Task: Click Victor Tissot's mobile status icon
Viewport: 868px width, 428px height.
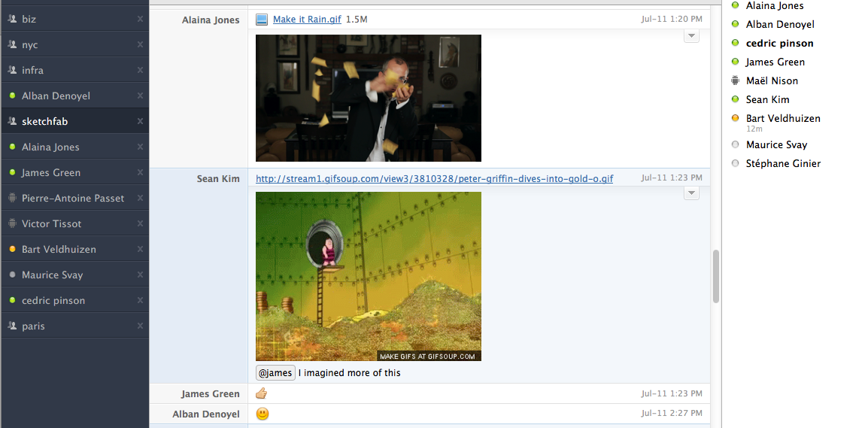Action: pyautogui.click(x=12, y=223)
